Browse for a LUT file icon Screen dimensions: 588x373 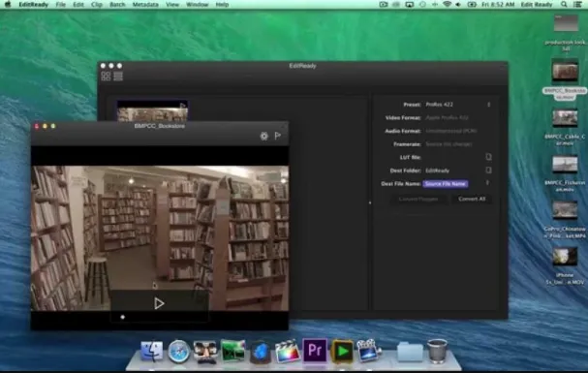point(488,157)
